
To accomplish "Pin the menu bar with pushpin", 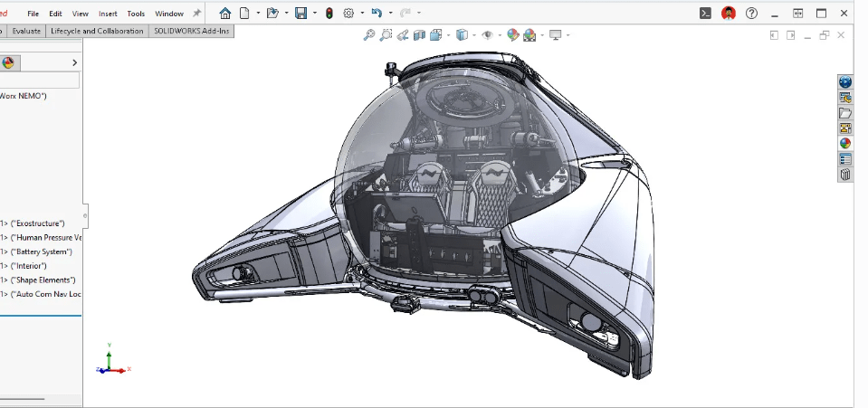I will [196, 14].
